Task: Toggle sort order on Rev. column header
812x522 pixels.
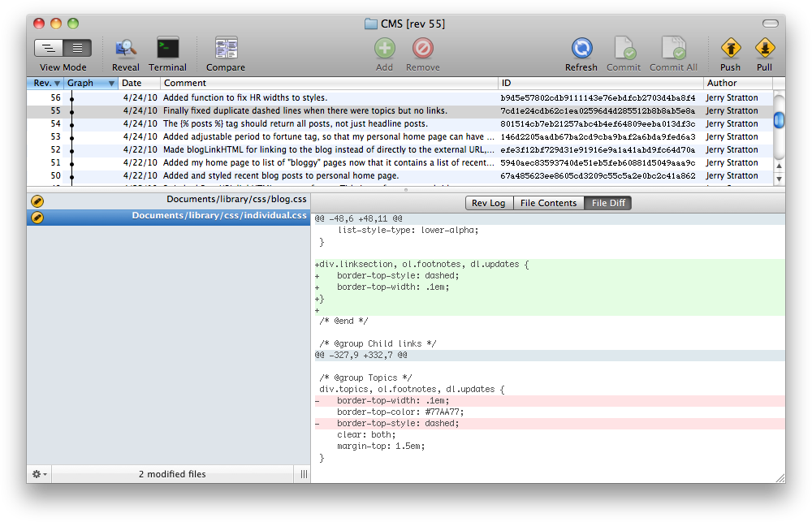Action: 45,83
